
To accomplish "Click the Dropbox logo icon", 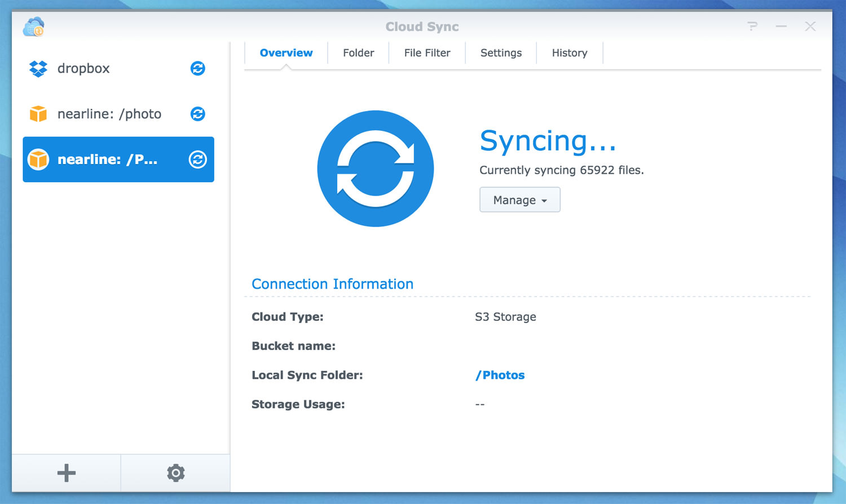I will (x=38, y=68).
